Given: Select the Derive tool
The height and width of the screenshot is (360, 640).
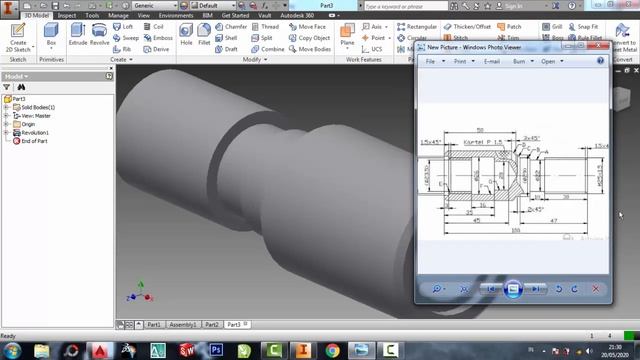Looking at the screenshot, I should [156, 49].
